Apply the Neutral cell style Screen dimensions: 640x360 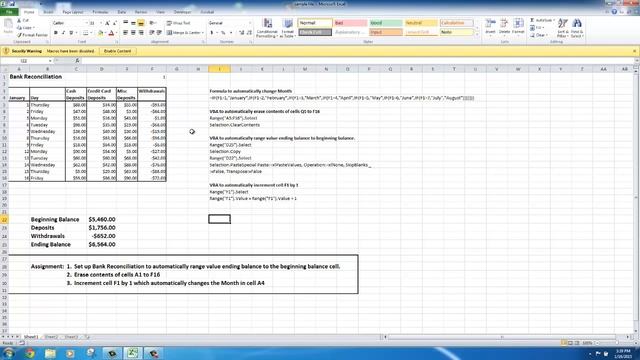coord(421,23)
